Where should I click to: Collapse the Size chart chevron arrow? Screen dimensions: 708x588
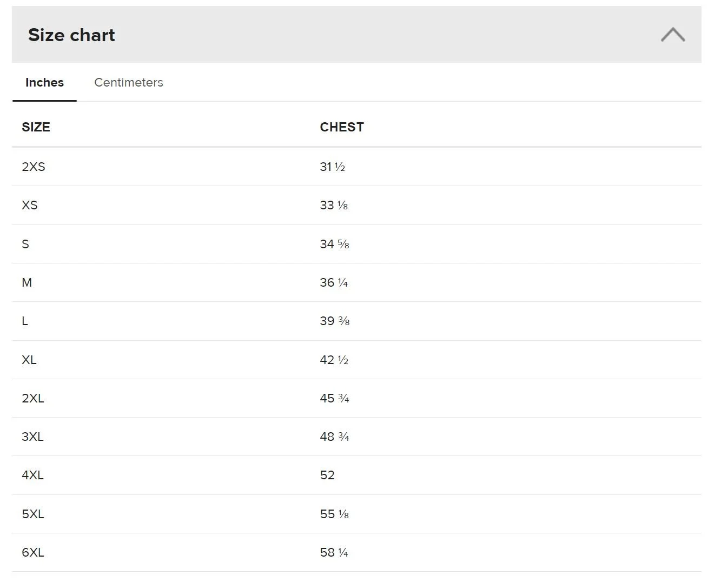[672, 35]
